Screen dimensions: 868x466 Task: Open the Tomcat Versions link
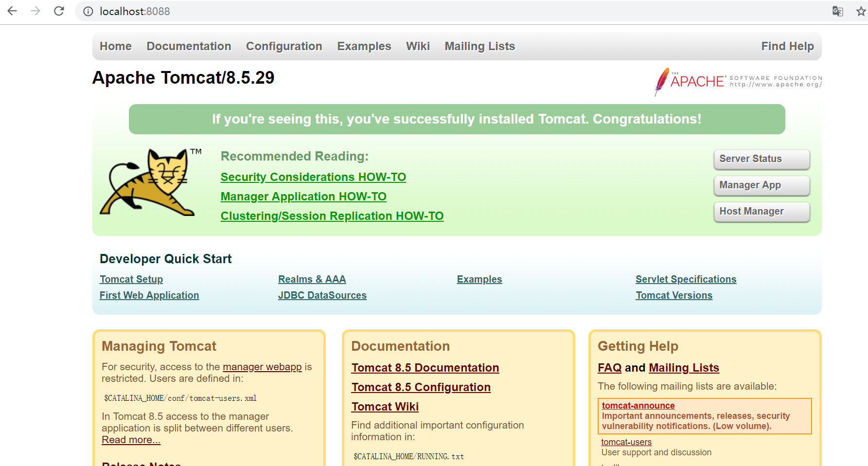pos(674,295)
